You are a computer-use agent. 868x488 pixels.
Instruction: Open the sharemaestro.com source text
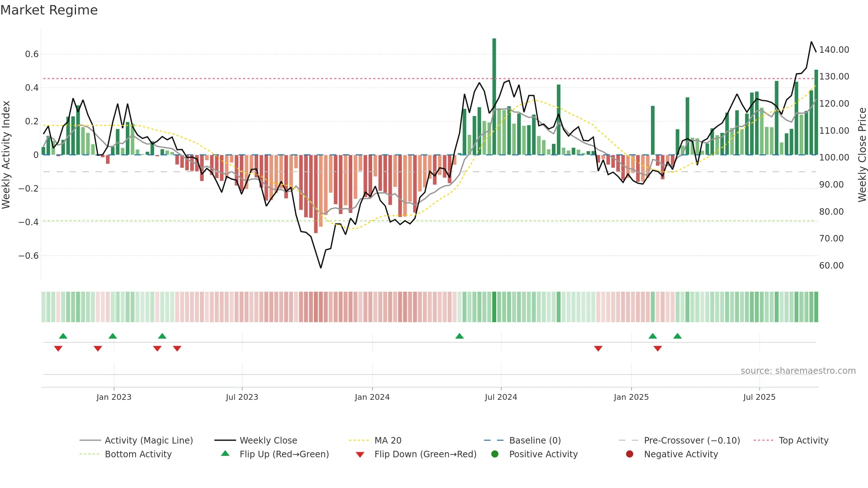pyautogui.click(x=798, y=371)
